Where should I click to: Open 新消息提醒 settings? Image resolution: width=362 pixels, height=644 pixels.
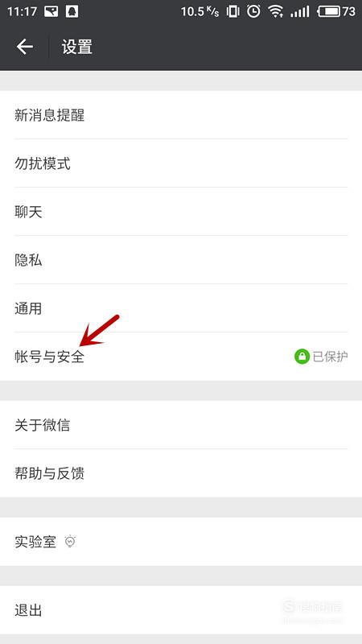181,115
